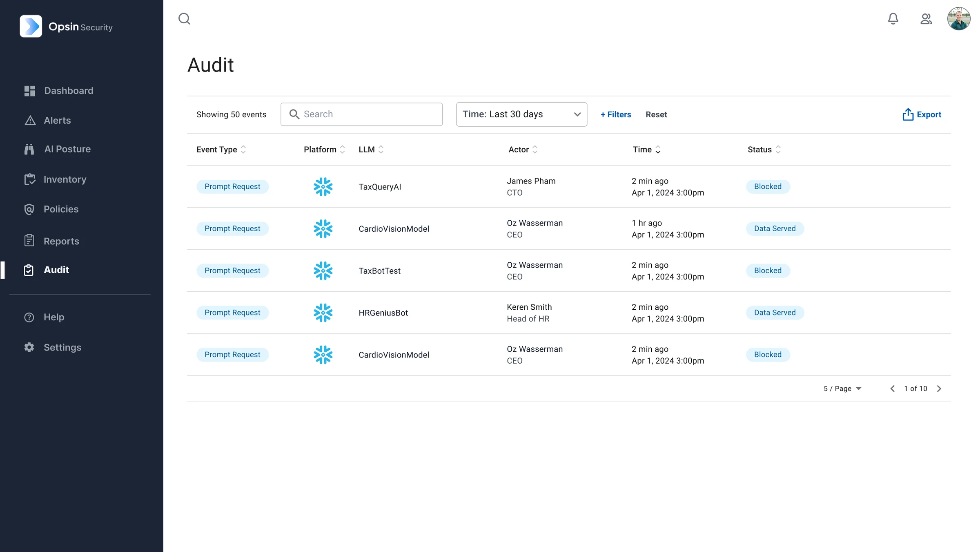Click the Opsin Security logo icon
The image size is (980, 552).
[31, 26]
